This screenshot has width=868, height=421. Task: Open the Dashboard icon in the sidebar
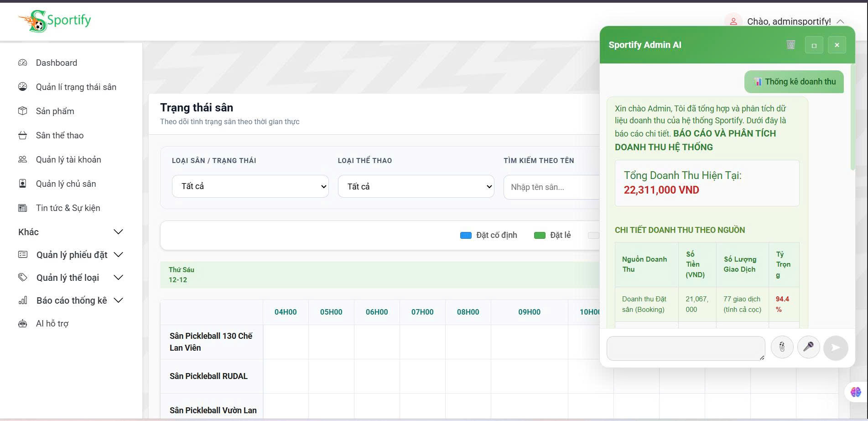(x=22, y=63)
